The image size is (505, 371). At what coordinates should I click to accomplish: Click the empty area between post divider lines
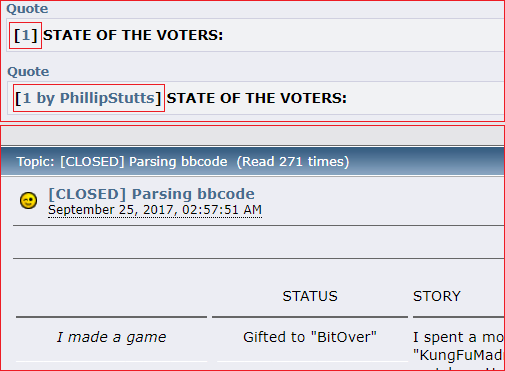tap(258, 242)
